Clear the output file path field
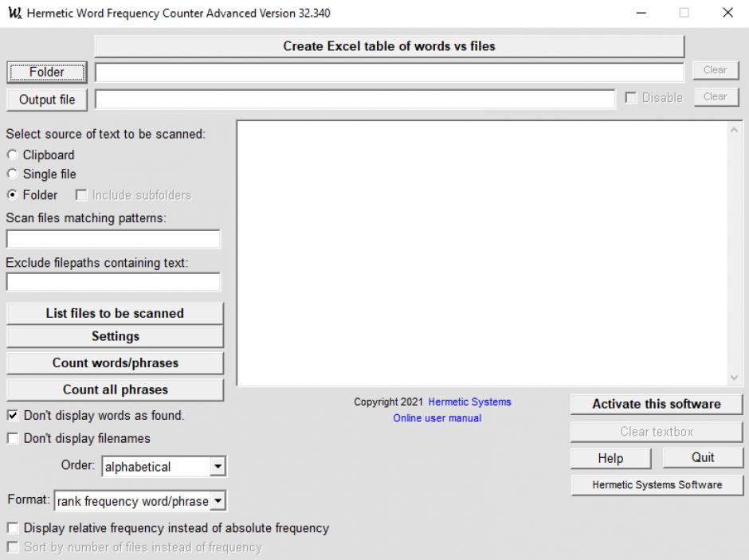The width and height of the screenshot is (749, 560). 715,97
